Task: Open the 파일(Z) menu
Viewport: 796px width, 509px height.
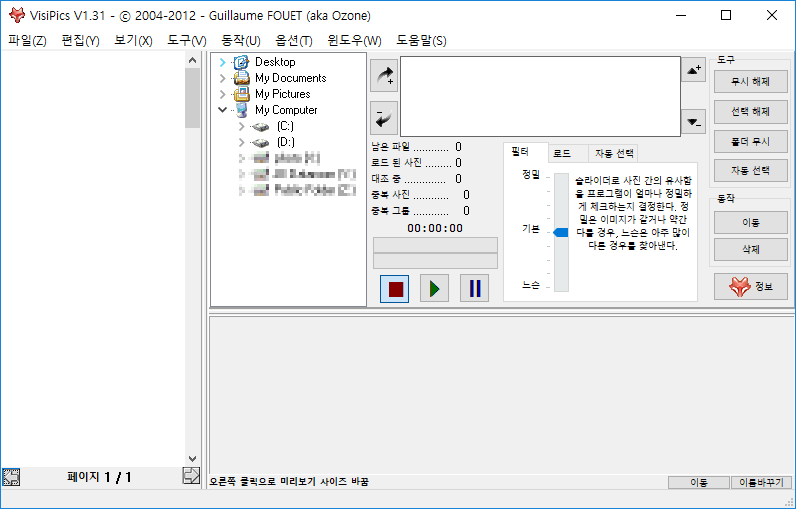Action: coord(27,41)
